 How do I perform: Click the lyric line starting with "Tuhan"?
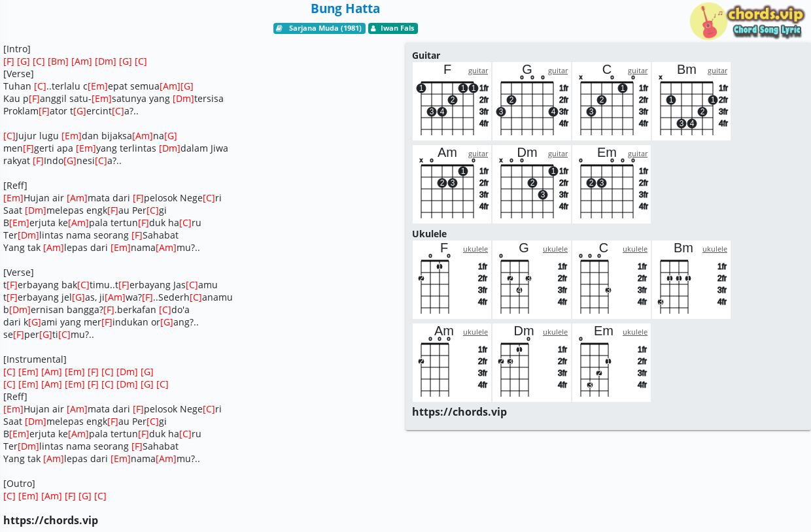click(x=98, y=86)
